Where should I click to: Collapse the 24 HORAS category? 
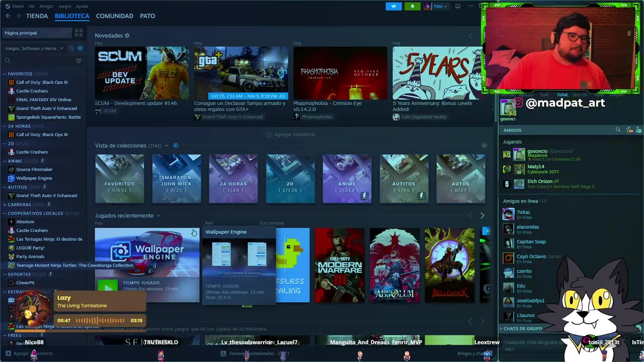[5, 126]
